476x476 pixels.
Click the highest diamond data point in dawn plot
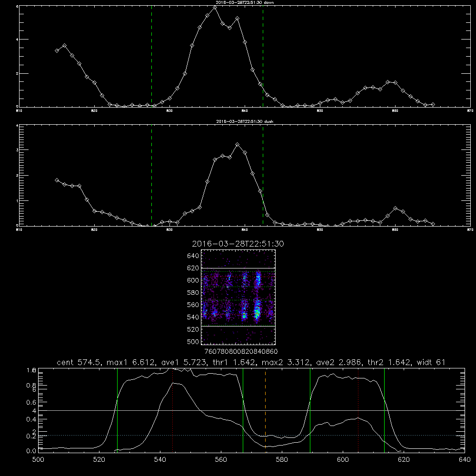pos(215,8)
